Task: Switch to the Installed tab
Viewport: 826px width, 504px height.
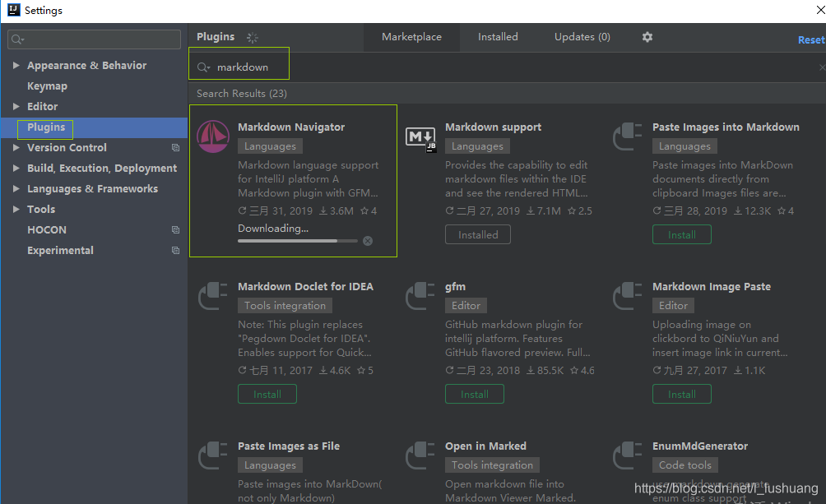Action: [498, 37]
